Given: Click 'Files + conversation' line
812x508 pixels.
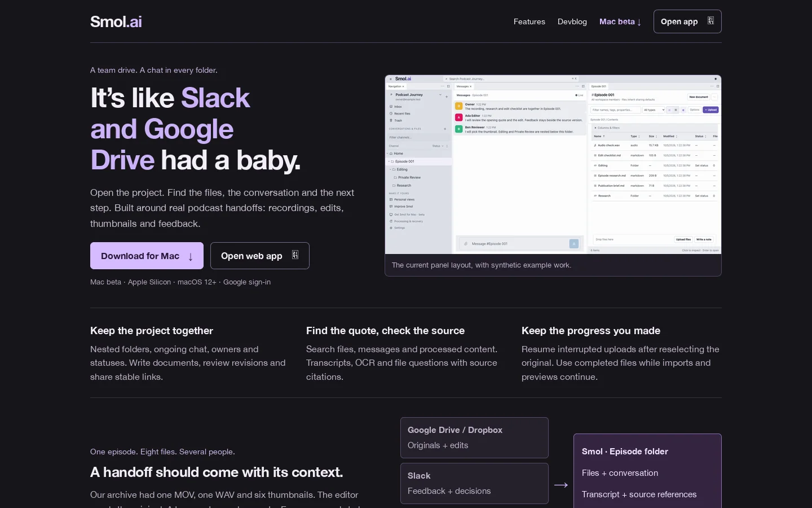Looking at the screenshot, I should (620, 473).
